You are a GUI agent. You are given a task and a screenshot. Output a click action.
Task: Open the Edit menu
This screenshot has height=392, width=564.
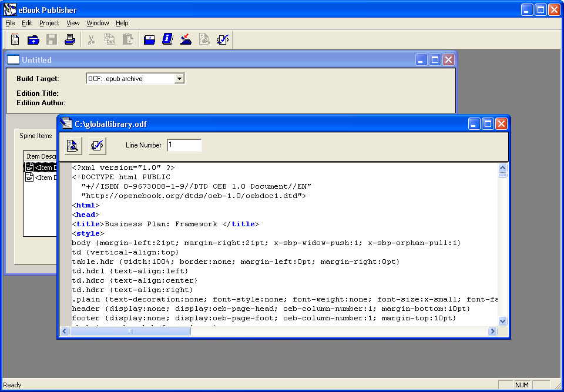click(27, 23)
